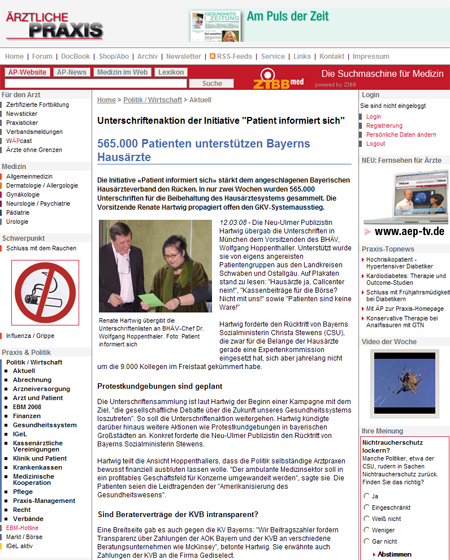Select Praxis-Management in the Politik submenu

tap(44, 501)
